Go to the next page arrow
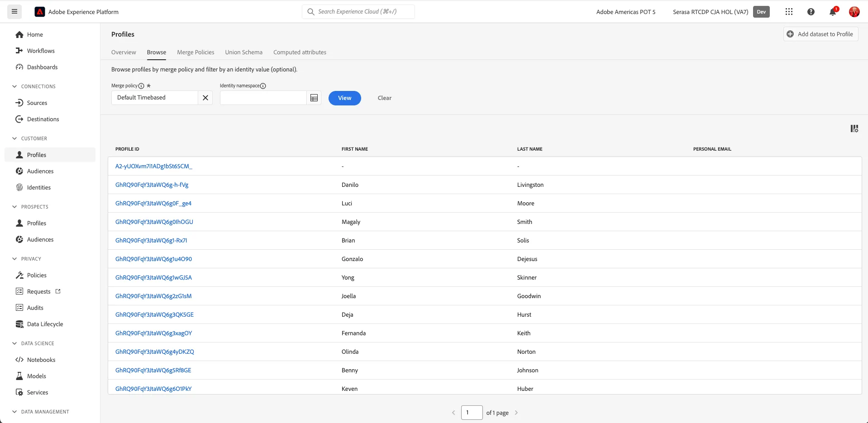This screenshot has width=868, height=423. pyautogui.click(x=516, y=413)
